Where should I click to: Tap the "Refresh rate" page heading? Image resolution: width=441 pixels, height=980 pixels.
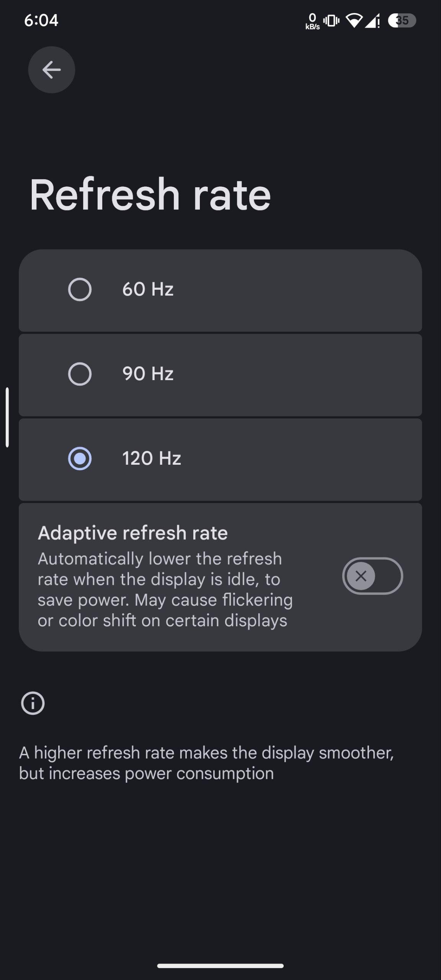(x=150, y=194)
